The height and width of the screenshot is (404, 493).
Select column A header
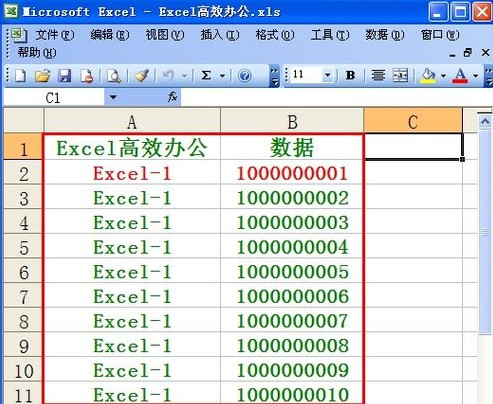[132, 121]
